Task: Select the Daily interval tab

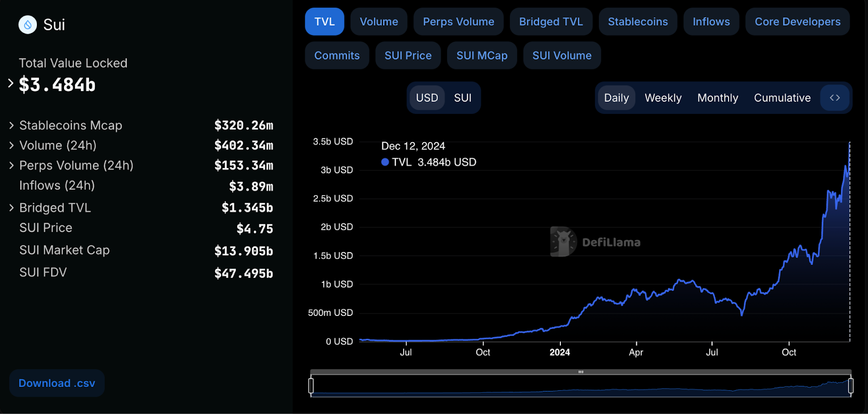Action: (616, 98)
